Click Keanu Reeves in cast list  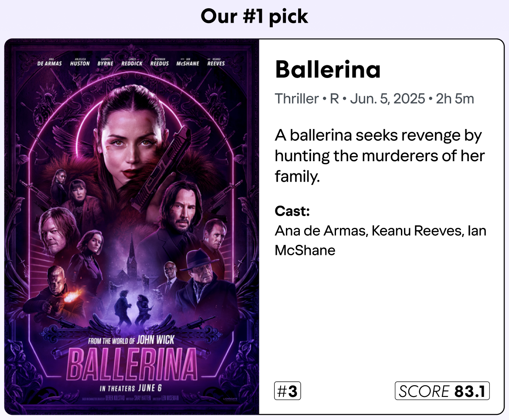(416, 230)
